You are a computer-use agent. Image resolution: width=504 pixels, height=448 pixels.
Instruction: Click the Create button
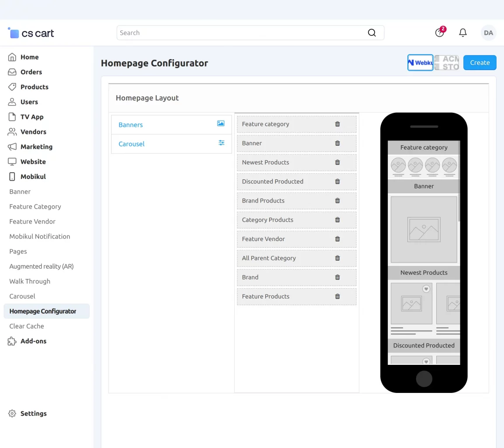(480, 63)
